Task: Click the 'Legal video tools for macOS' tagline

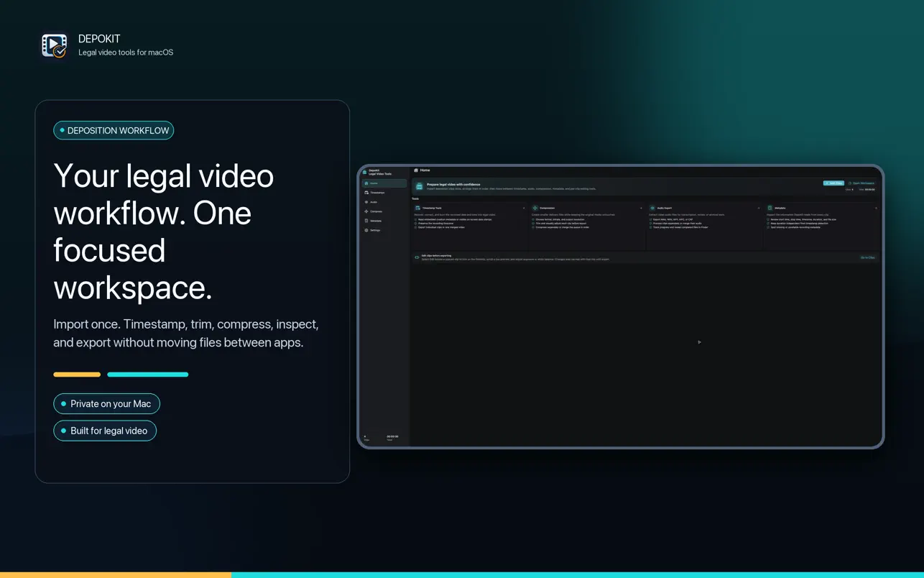Action: [126, 52]
